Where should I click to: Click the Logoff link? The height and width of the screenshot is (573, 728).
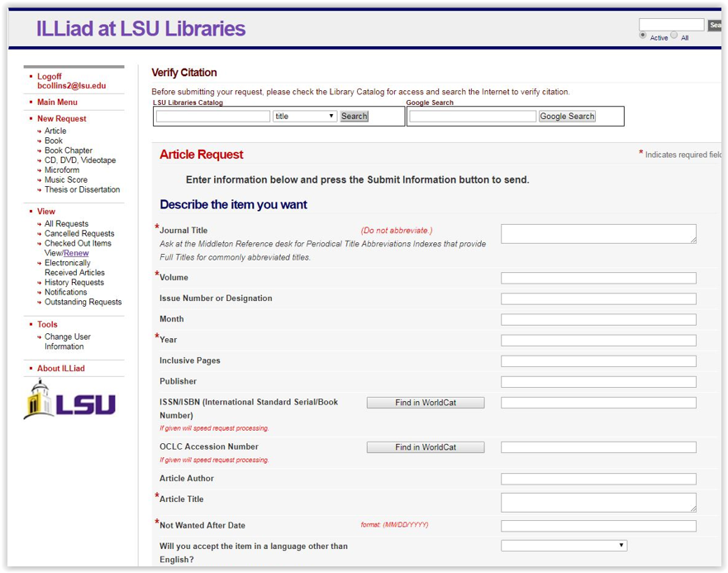pyautogui.click(x=50, y=76)
